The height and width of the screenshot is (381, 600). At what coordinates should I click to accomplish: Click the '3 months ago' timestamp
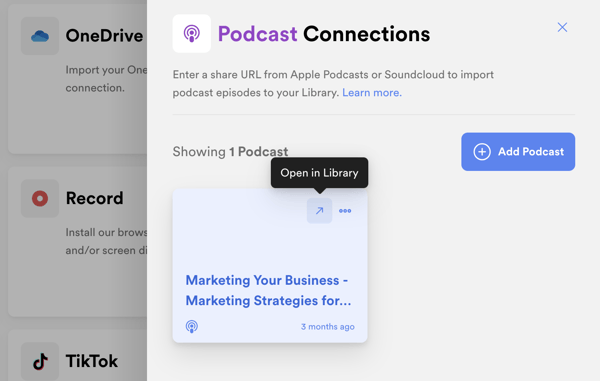pyautogui.click(x=328, y=327)
